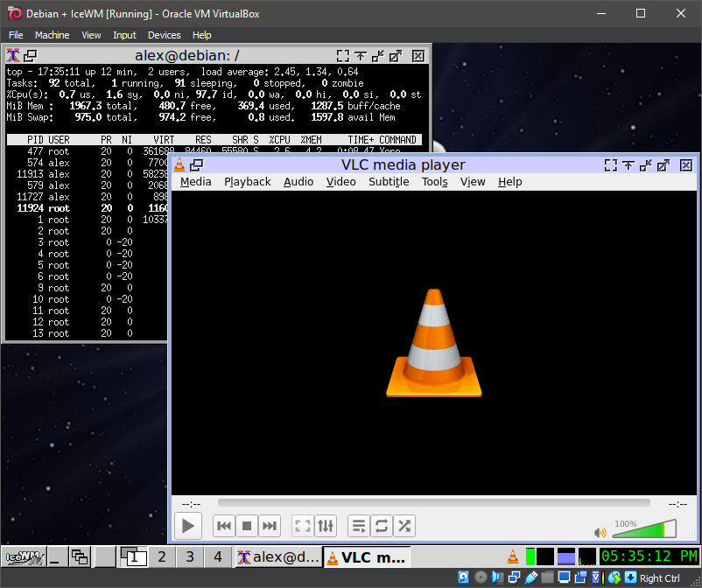Open the Media menu
This screenshot has height=588, width=702.
click(195, 182)
